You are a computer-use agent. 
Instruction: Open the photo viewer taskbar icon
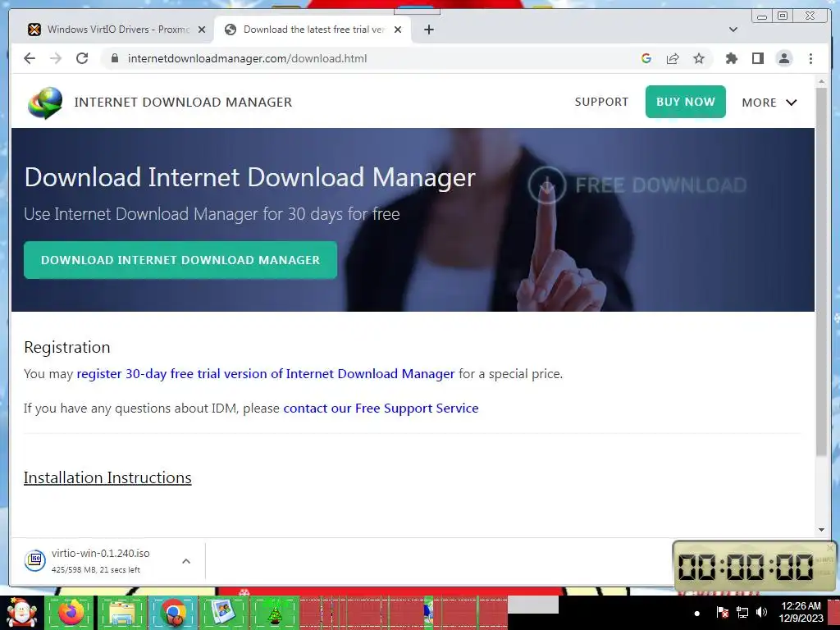223,613
